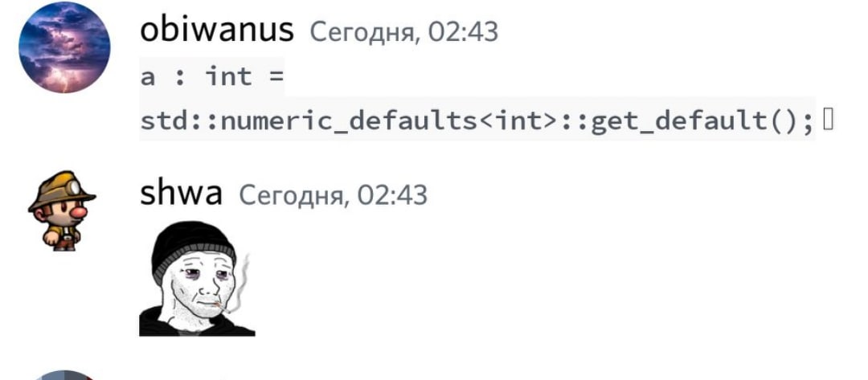Open the obiwanus username profile
Screen dimensions: 868x380
pyautogui.click(x=216, y=31)
